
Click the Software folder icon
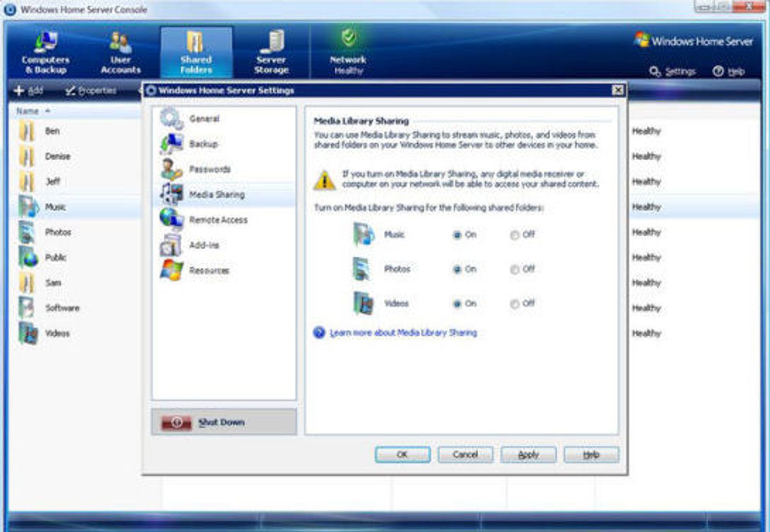pyautogui.click(x=27, y=307)
